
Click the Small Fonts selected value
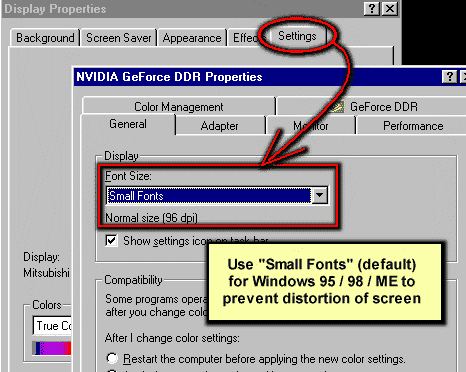[x=209, y=196]
